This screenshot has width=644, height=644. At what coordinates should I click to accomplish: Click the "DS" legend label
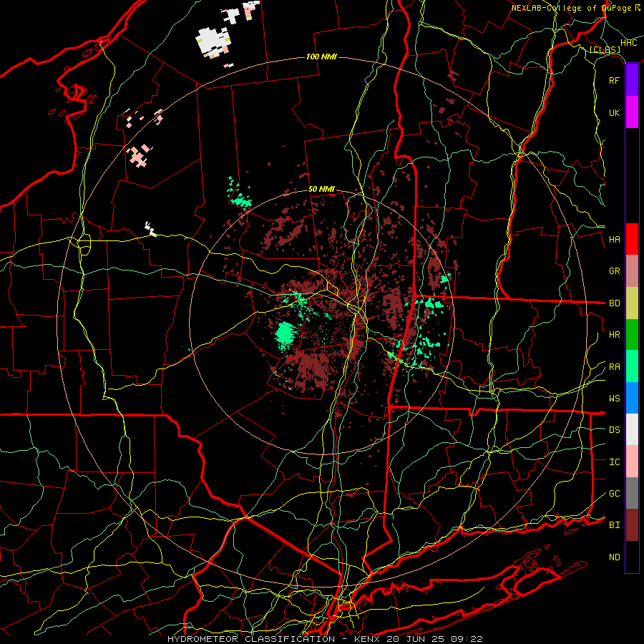point(615,430)
